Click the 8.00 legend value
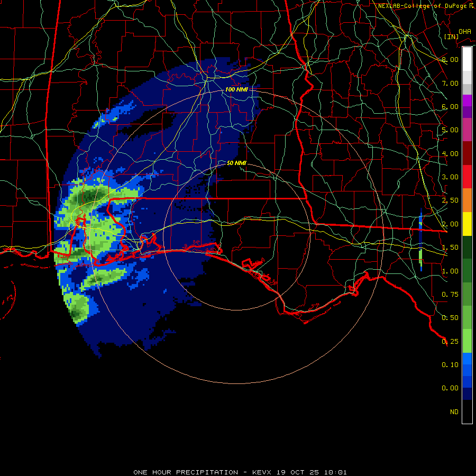This screenshot has width=476, height=476. click(x=450, y=59)
